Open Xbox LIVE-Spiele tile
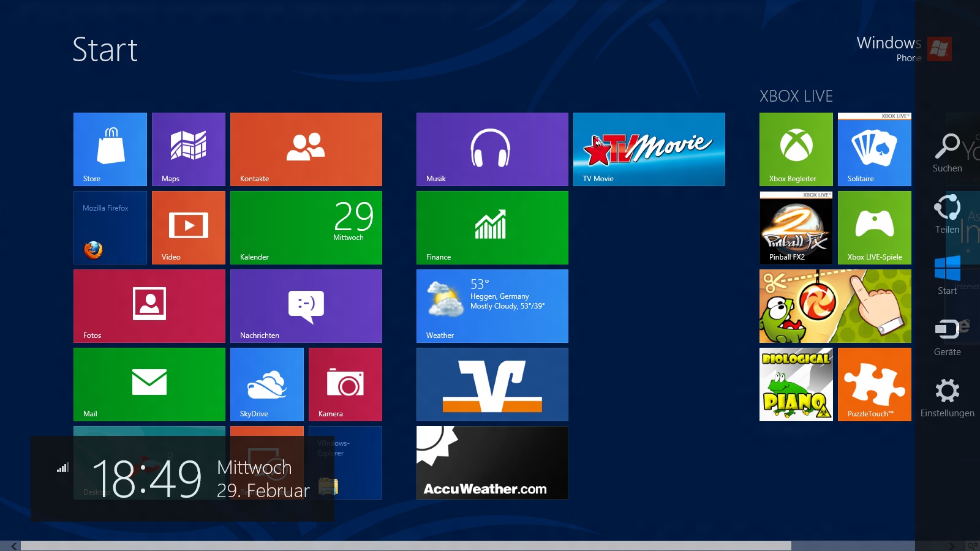Image resolution: width=980 pixels, height=551 pixels. pyautogui.click(x=875, y=228)
